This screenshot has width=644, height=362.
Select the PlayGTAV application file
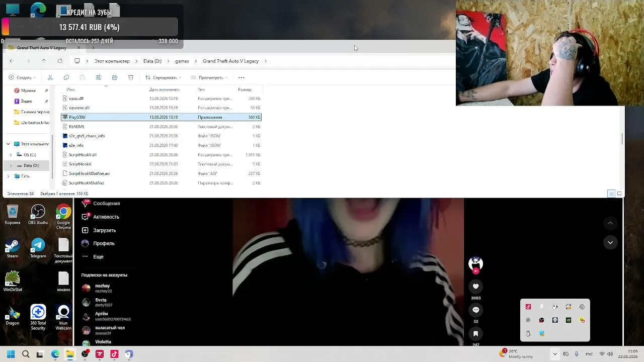tap(161, 117)
